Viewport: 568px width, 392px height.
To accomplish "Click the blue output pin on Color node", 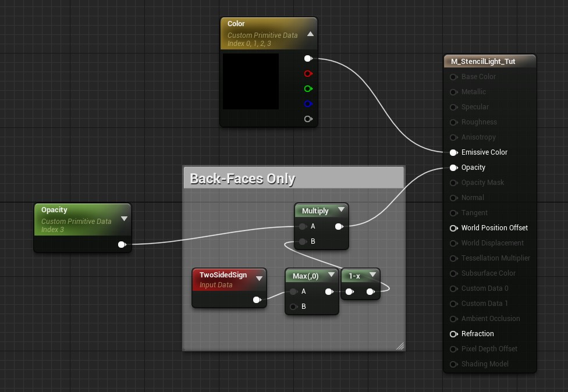I will [x=308, y=104].
